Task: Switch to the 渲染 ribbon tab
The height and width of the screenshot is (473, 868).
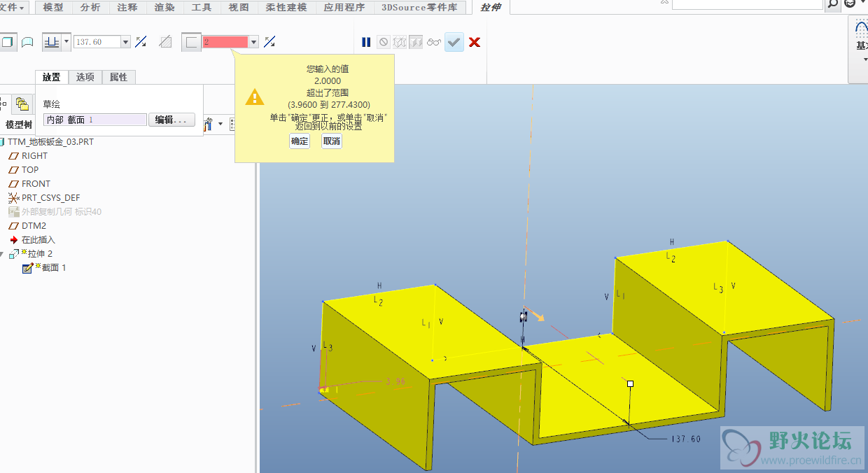Action: tap(164, 7)
